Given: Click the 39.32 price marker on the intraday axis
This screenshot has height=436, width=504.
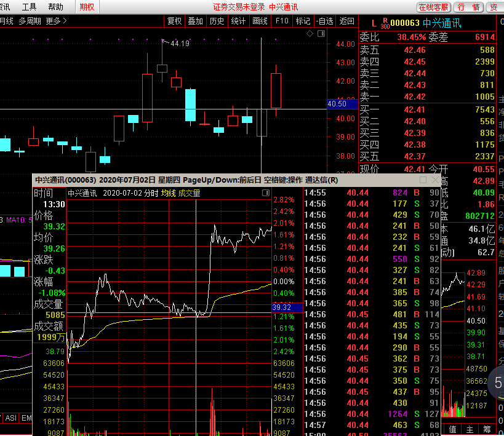Looking at the screenshot, I should point(287,307).
